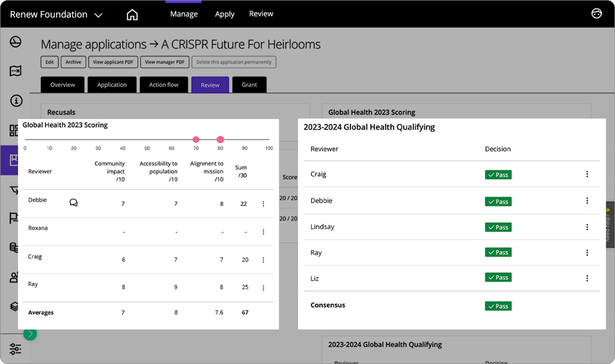Click the info circle sidebar icon
The width and height of the screenshot is (615, 364).
pyautogui.click(x=15, y=101)
